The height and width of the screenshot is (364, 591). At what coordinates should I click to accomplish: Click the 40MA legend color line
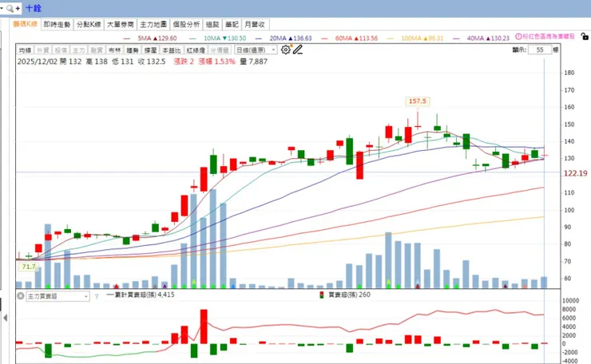(456, 38)
